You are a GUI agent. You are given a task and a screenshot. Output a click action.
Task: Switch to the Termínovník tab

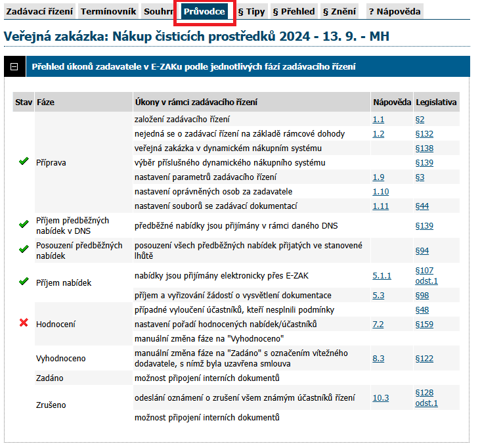pos(108,11)
